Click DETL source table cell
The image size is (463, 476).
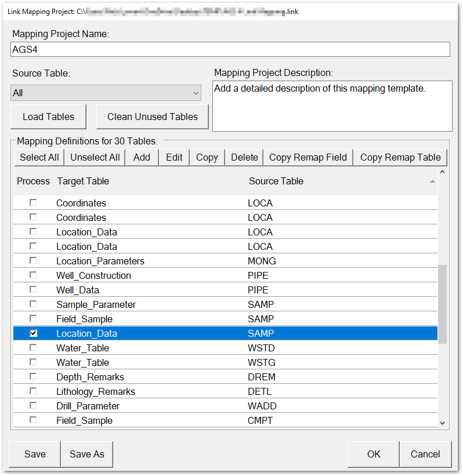click(259, 391)
